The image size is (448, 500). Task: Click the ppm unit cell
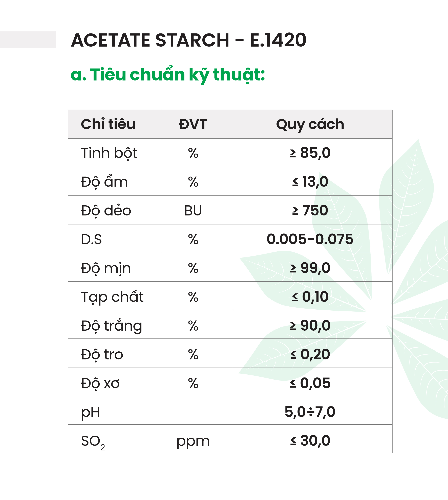coord(193,441)
